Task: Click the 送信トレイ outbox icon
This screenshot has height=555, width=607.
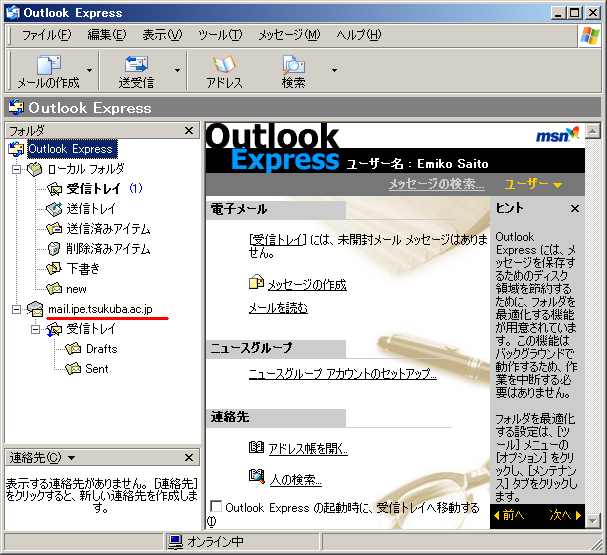Action: (x=54, y=209)
